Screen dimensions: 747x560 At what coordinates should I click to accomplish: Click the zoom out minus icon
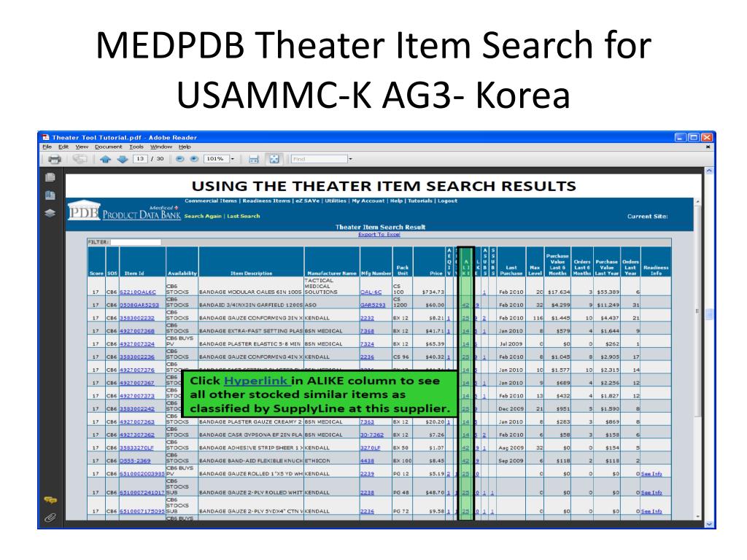click(x=179, y=159)
